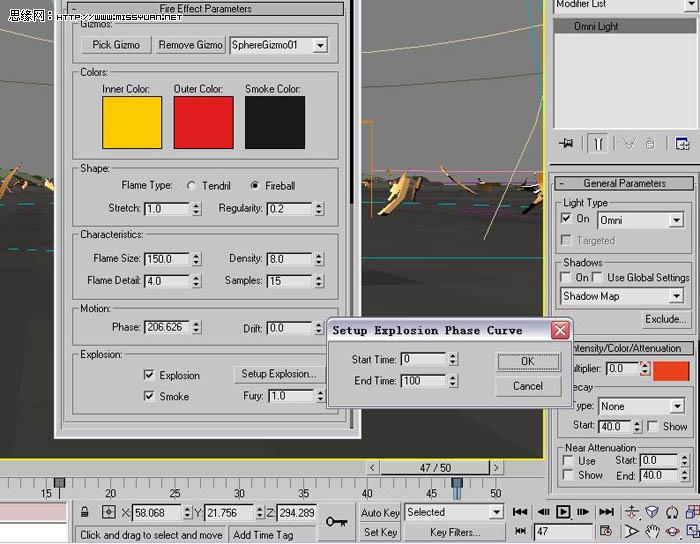The height and width of the screenshot is (544, 700).
Task: Go to end of animation
Action: [x=606, y=511]
